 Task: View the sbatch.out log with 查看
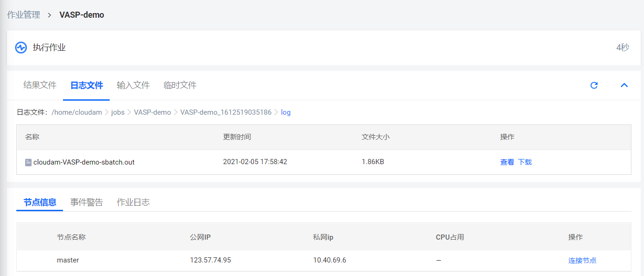pyautogui.click(x=507, y=162)
